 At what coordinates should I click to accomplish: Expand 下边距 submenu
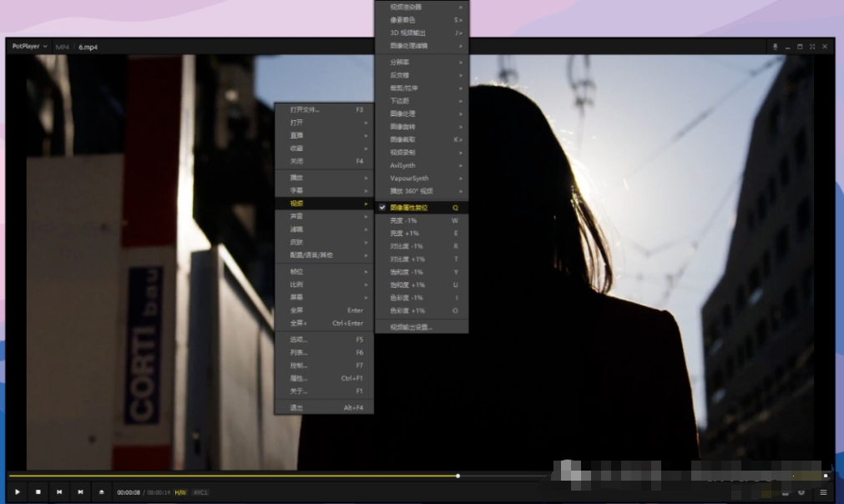tap(422, 101)
